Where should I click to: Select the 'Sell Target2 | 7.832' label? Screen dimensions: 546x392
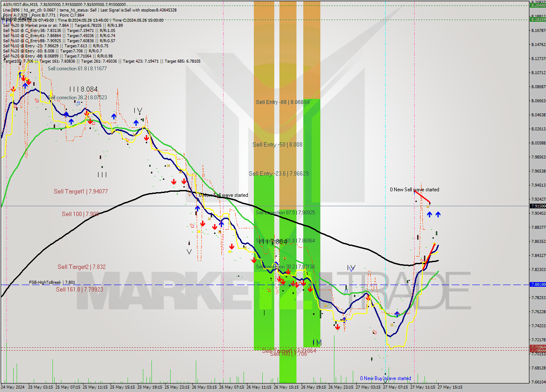coord(81,267)
